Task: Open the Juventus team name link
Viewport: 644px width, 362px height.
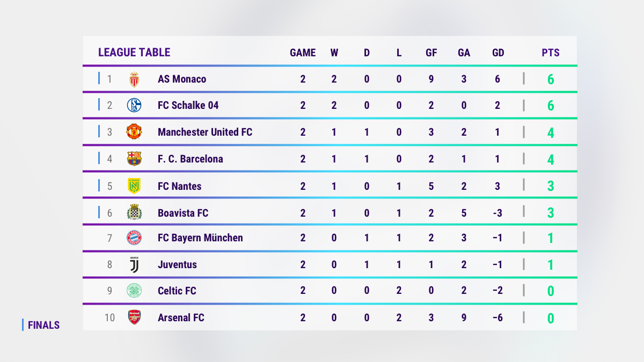Action: pos(177,264)
